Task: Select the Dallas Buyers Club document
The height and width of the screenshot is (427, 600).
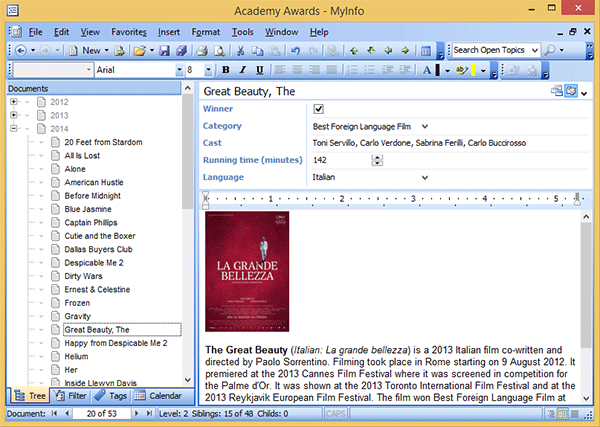Action: [x=98, y=249]
